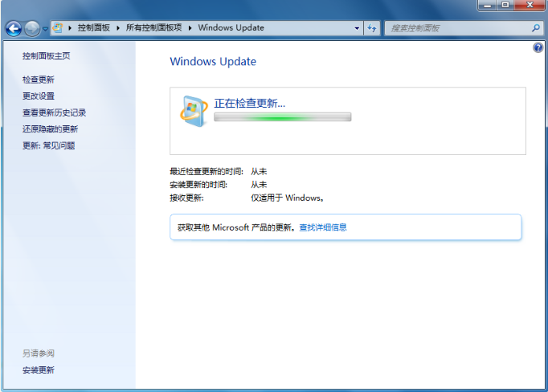This screenshot has height=392, width=548.
Task: Click 检查更新 in the sidebar
Action: [x=39, y=80]
